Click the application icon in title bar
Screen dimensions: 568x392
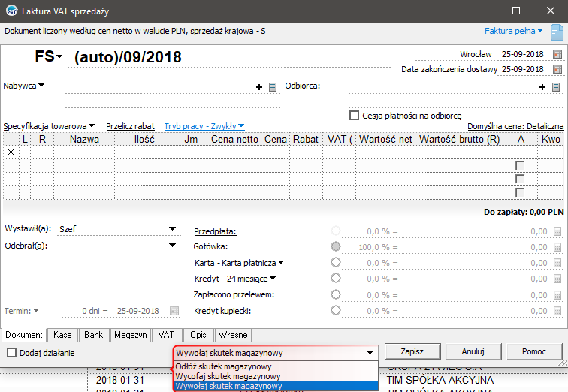(11, 11)
